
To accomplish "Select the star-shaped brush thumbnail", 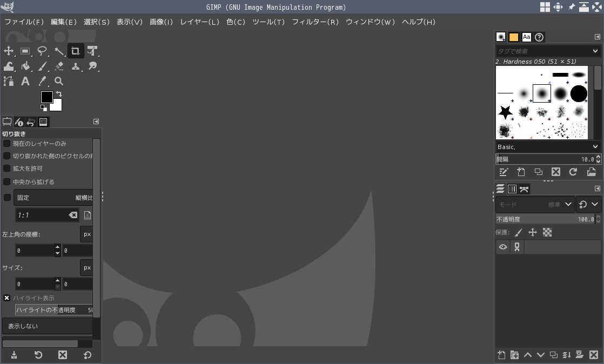I will tap(505, 112).
